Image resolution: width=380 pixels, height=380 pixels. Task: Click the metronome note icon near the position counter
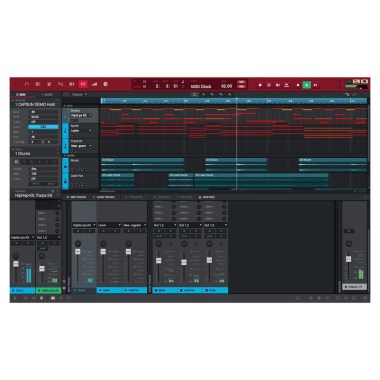coord(183,81)
